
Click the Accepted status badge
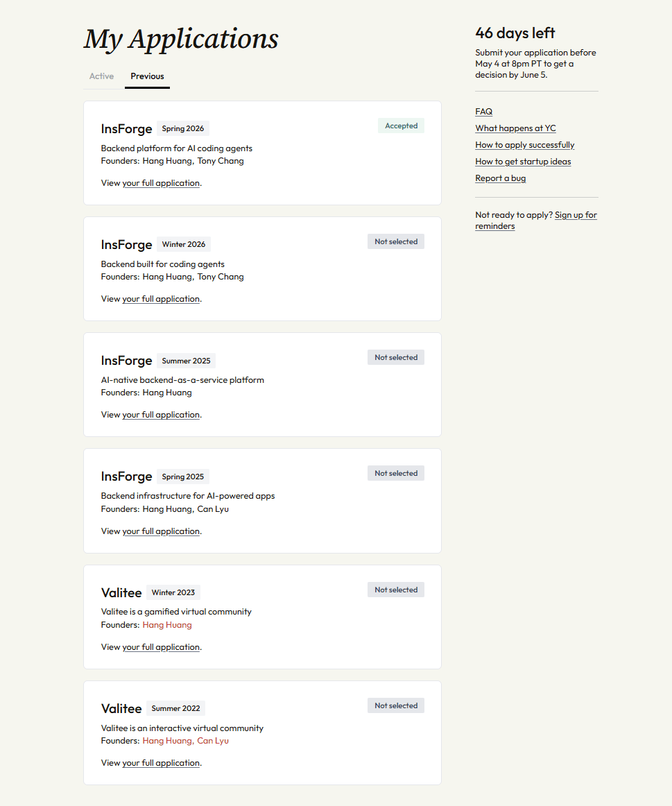pyautogui.click(x=401, y=126)
